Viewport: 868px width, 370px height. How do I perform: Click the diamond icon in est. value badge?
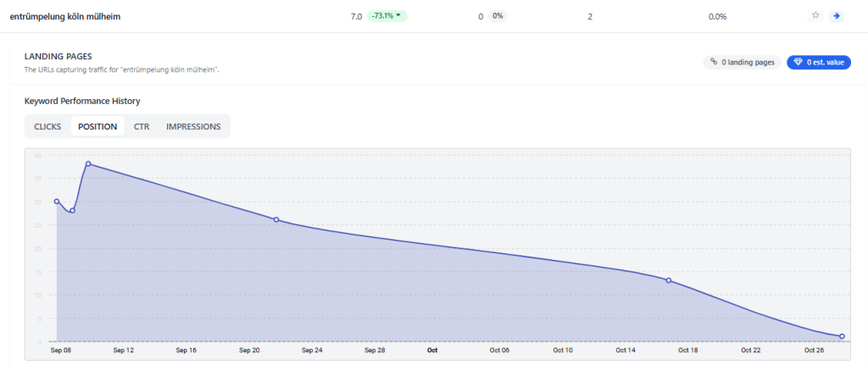coord(798,62)
